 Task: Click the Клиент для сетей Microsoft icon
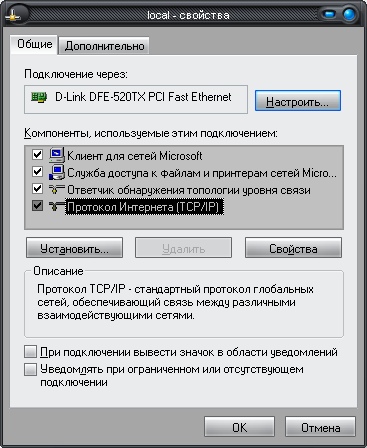[x=57, y=155]
